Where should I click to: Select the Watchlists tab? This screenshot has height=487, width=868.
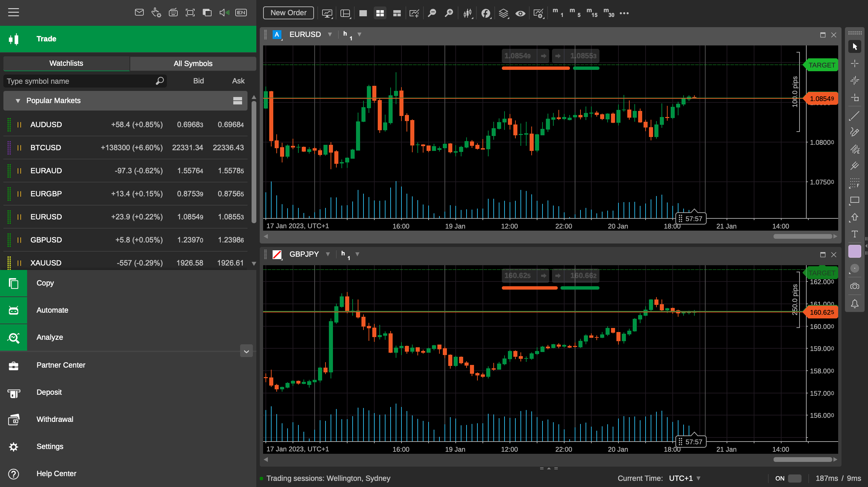[x=66, y=63]
